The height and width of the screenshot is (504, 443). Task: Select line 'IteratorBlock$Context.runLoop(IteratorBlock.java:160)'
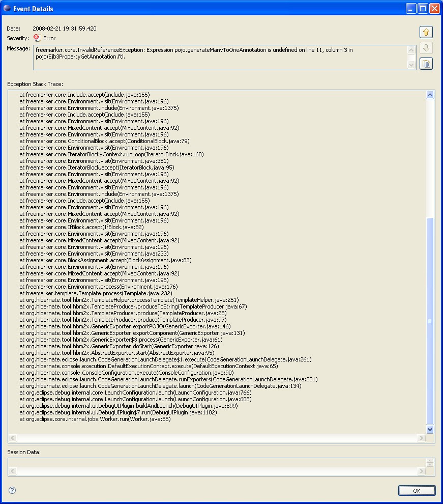(112, 154)
